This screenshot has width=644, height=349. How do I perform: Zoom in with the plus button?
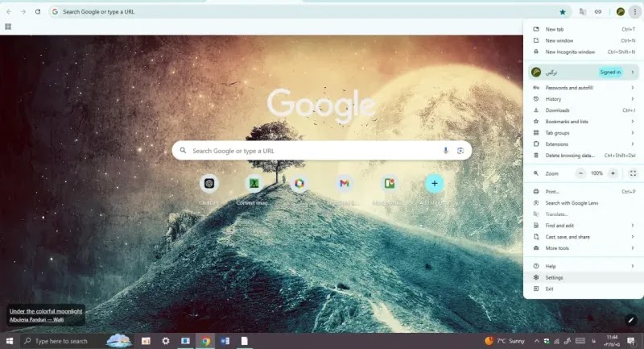[x=613, y=173]
